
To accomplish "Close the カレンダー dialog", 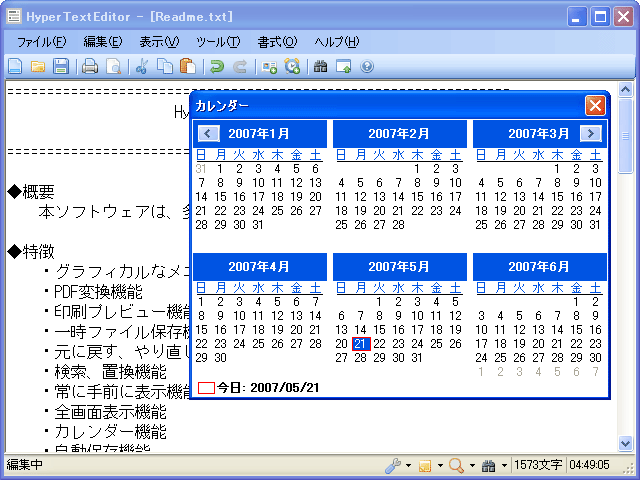I will pos(595,105).
